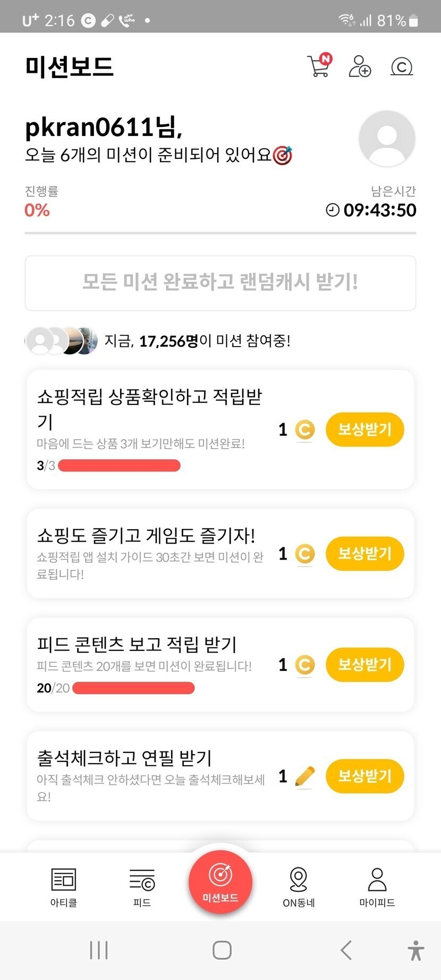Image resolution: width=441 pixels, height=980 pixels.
Task: Go to the 마이피드 tab
Action: pos(377,886)
